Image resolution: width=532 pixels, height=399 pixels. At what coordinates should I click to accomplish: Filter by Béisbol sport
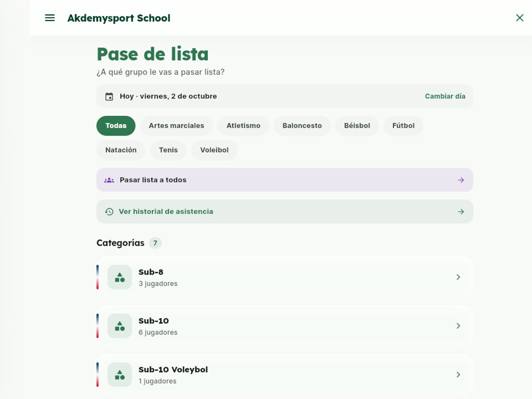click(357, 125)
